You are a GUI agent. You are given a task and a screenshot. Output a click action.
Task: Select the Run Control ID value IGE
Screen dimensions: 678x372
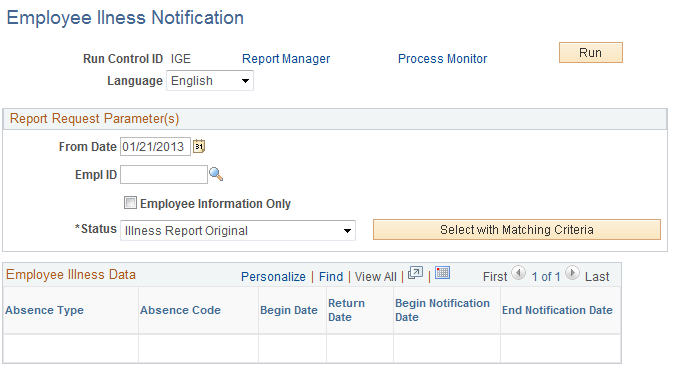coord(181,59)
